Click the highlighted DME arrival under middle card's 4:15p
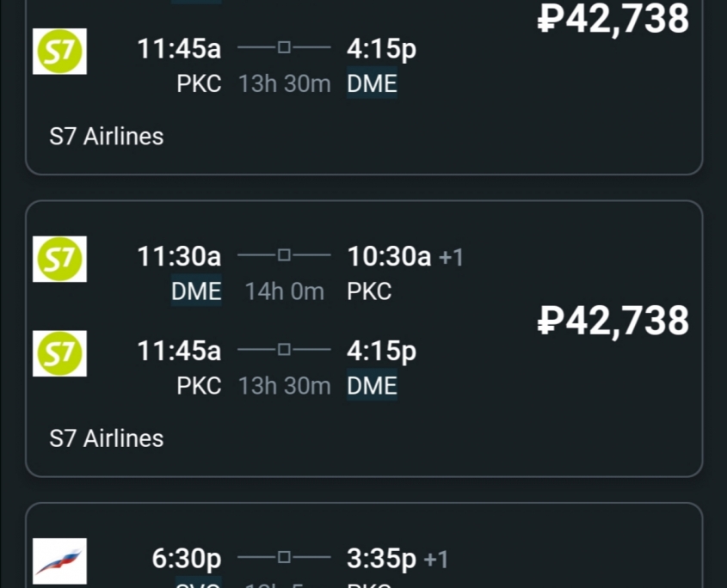 (x=372, y=385)
